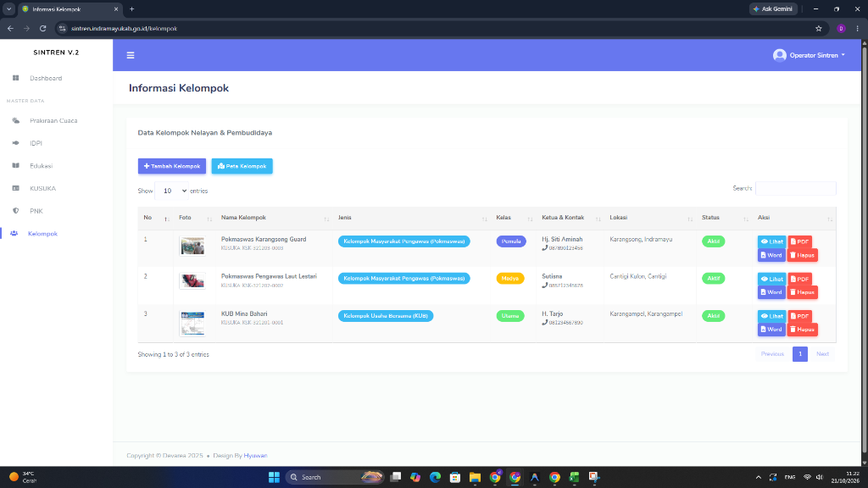
Task: Click the Operator Sintren avatar icon
Action: tap(780, 55)
